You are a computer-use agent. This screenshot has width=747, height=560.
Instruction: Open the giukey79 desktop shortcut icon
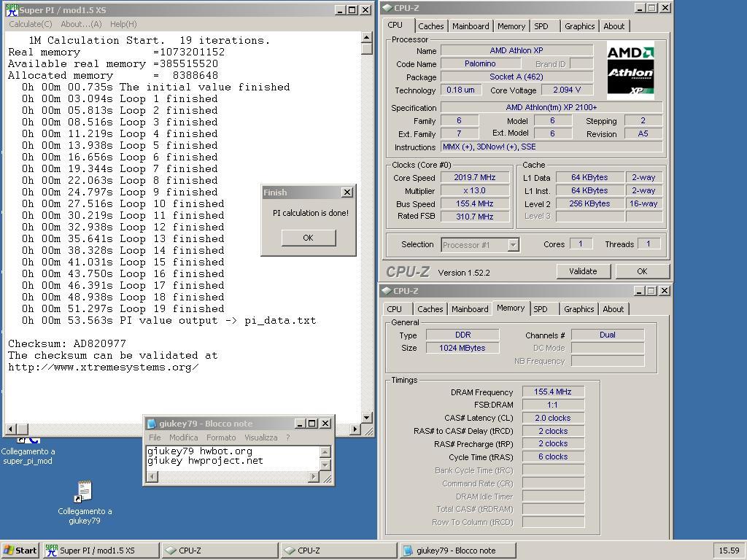pos(85,491)
